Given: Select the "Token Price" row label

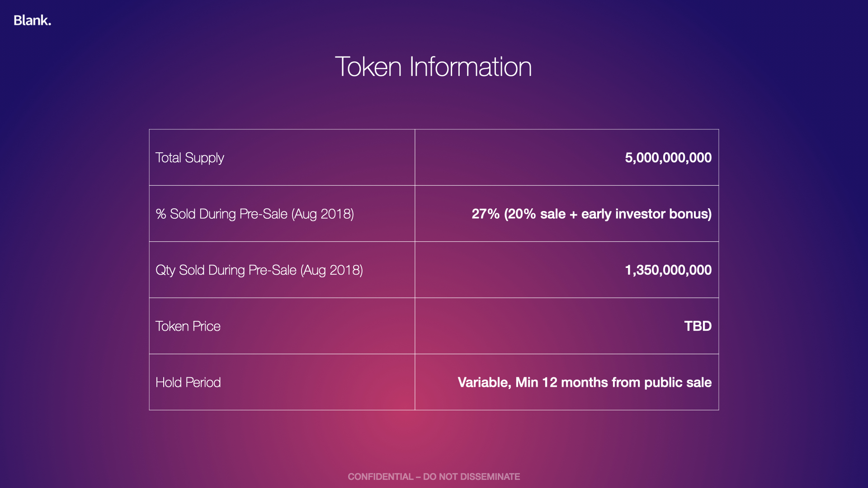Looking at the screenshot, I should (x=188, y=326).
